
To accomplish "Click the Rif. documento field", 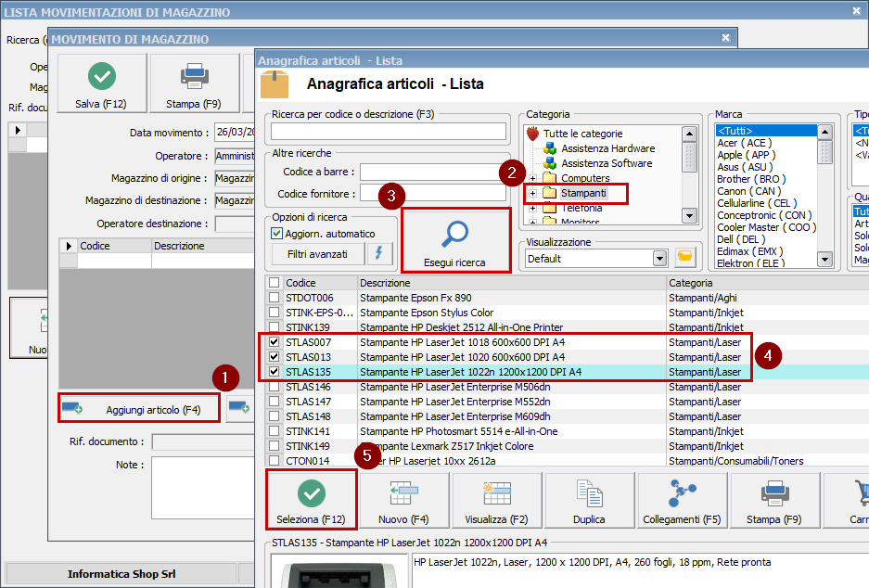I will tap(203, 441).
